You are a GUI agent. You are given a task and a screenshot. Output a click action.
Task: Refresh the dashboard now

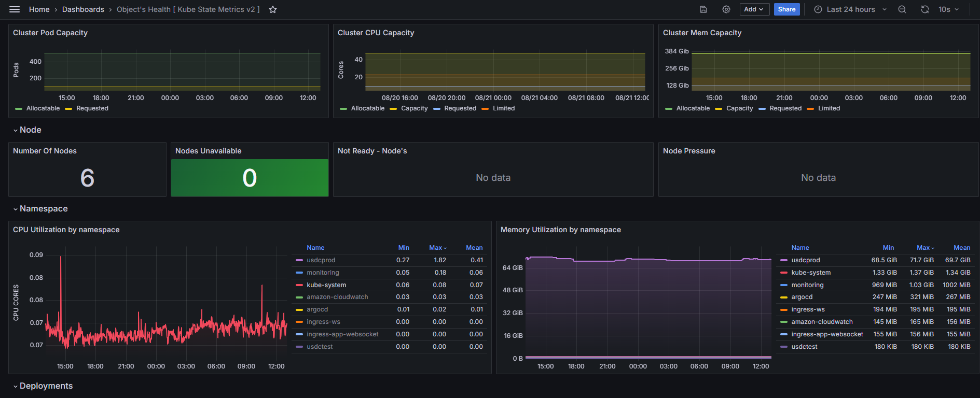point(925,9)
